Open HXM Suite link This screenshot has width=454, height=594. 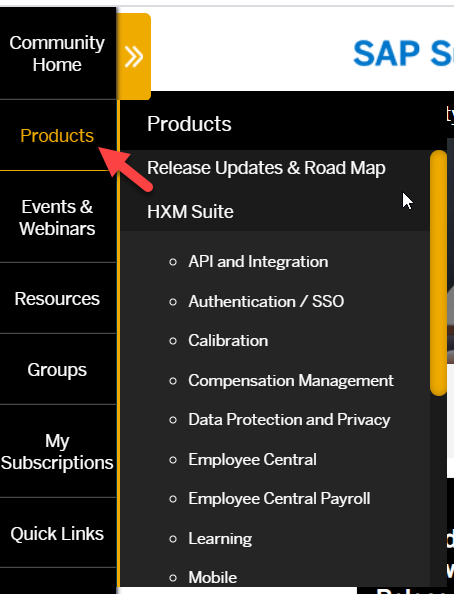pos(190,211)
